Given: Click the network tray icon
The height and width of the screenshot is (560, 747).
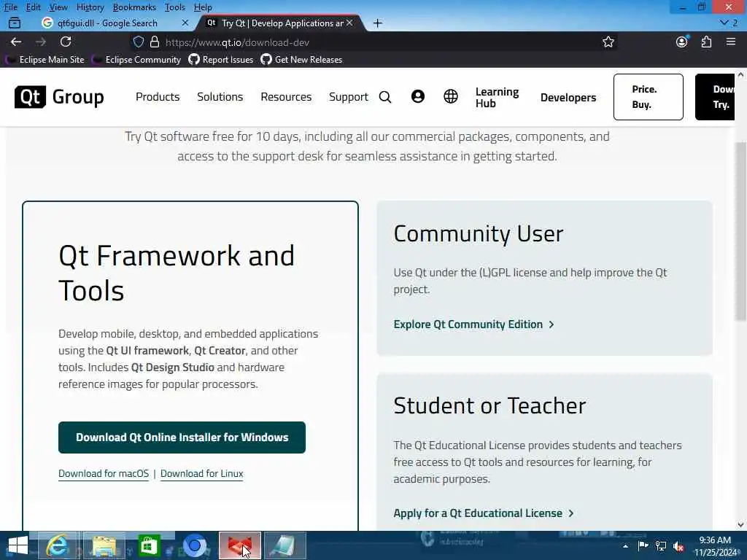Looking at the screenshot, I should coord(661,545).
